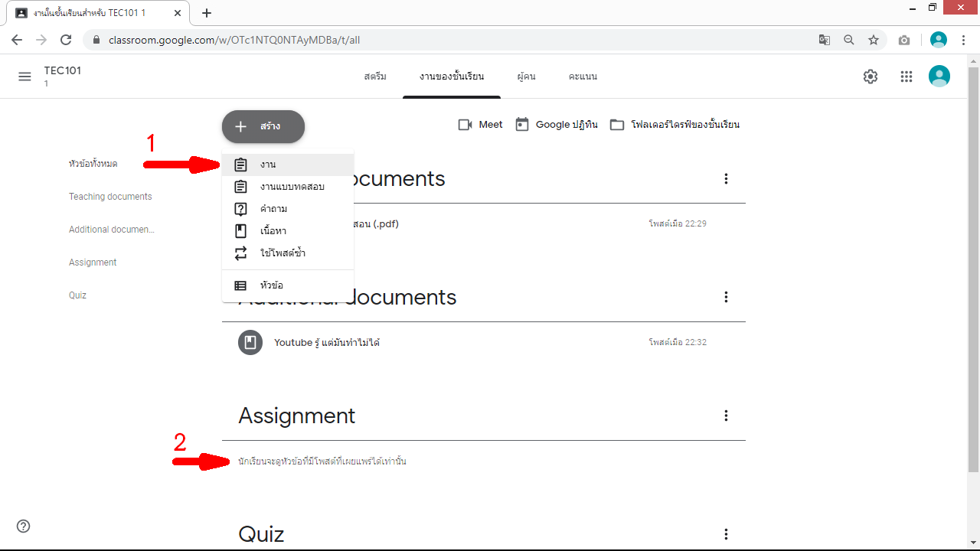Open Google Calendar (ปฏิทิน) link
The image size is (980, 551).
(x=557, y=125)
